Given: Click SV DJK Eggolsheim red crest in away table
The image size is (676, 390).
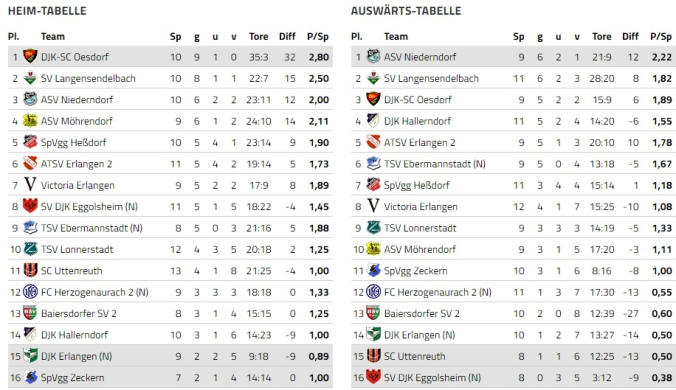Looking at the screenshot, I should point(373,377).
